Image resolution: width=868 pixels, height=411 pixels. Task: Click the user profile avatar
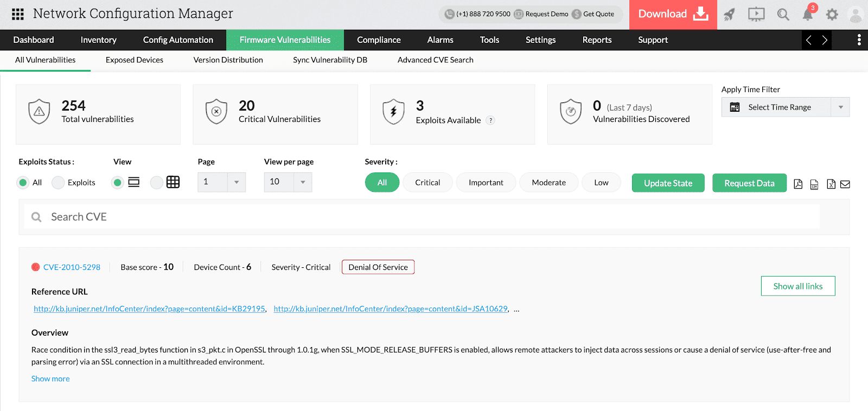coord(856,15)
